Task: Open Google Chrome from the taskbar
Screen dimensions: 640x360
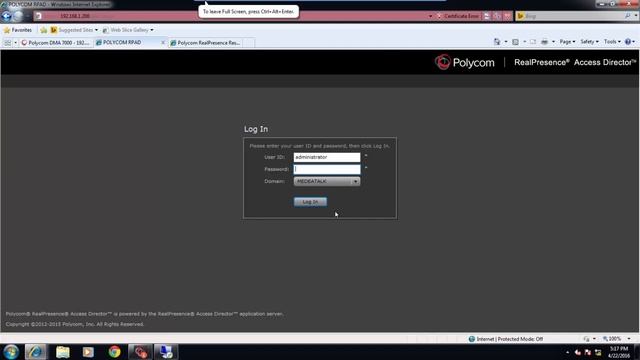Action: 114,352
